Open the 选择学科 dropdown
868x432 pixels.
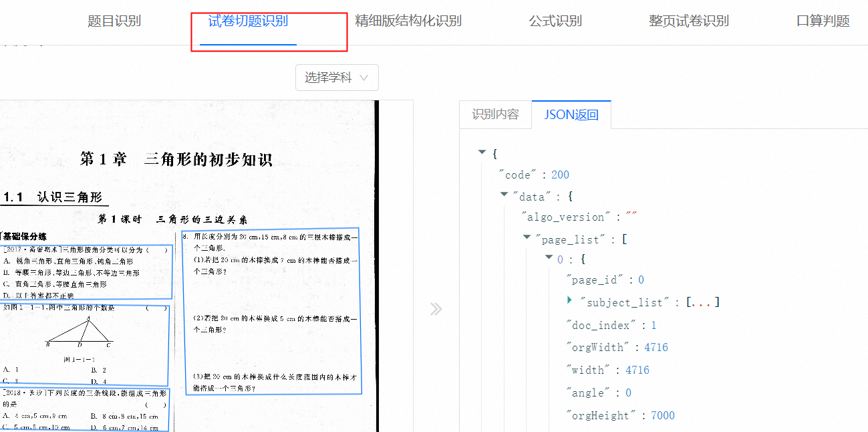click(337, 78)
